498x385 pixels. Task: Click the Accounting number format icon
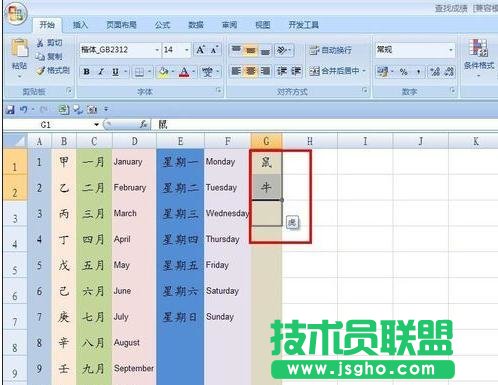(x=383, y=71)
